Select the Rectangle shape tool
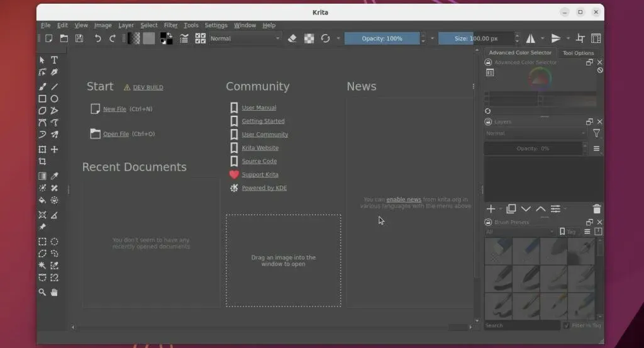The image size is (644, 348). (x=42, y=99)
